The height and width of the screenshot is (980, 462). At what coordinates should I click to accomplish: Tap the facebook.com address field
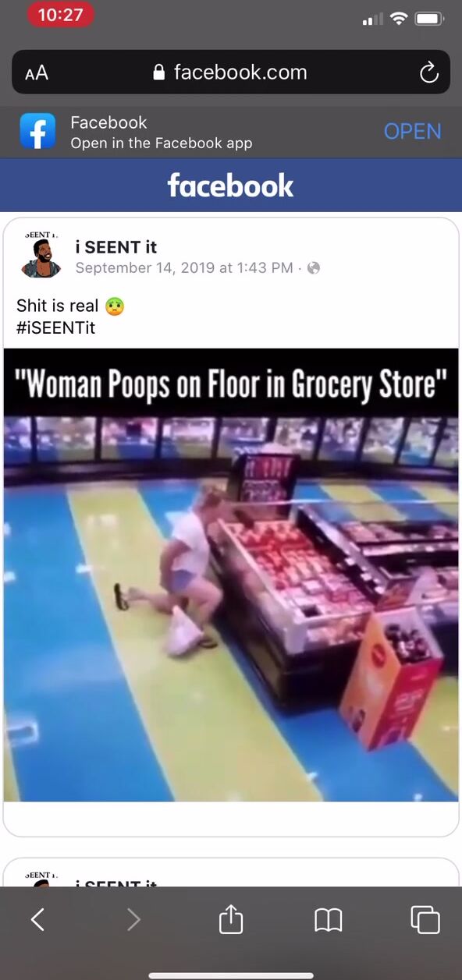coord(231,73)
